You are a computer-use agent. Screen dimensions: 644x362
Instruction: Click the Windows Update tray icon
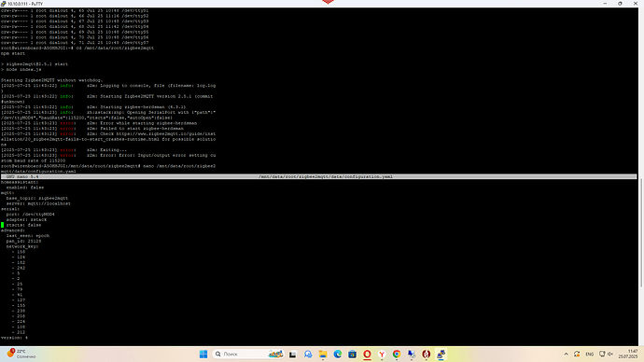[x=577, y=354]
